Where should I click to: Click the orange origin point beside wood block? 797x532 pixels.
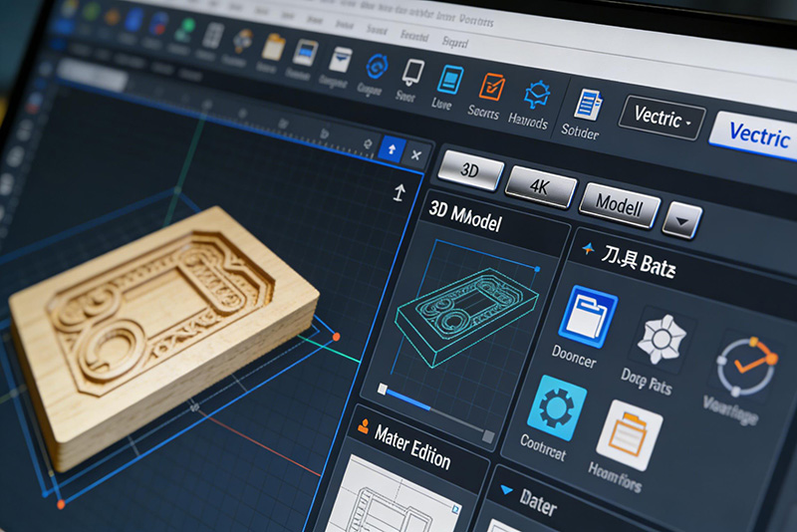pyautogui.click(x=336, y=337)
